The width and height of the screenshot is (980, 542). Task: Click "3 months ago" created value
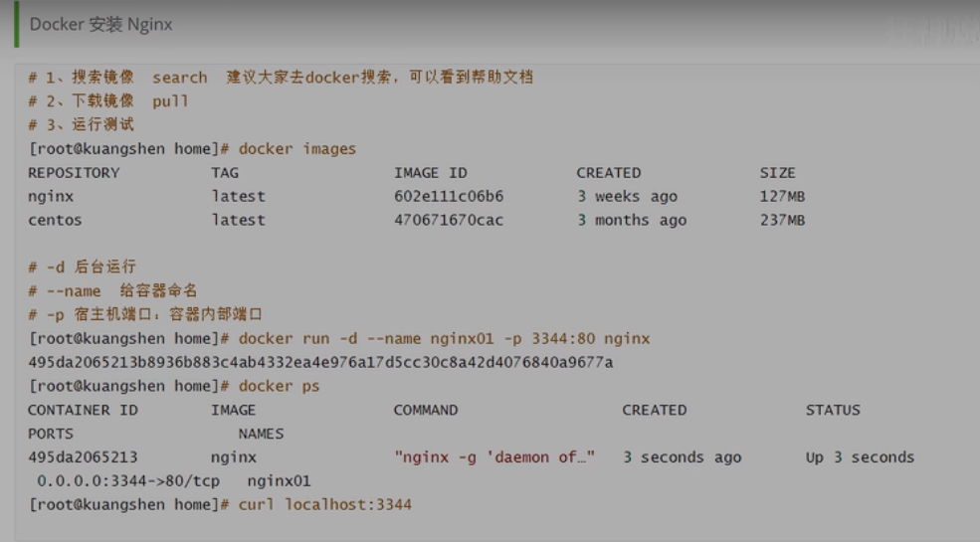[631, 221]
